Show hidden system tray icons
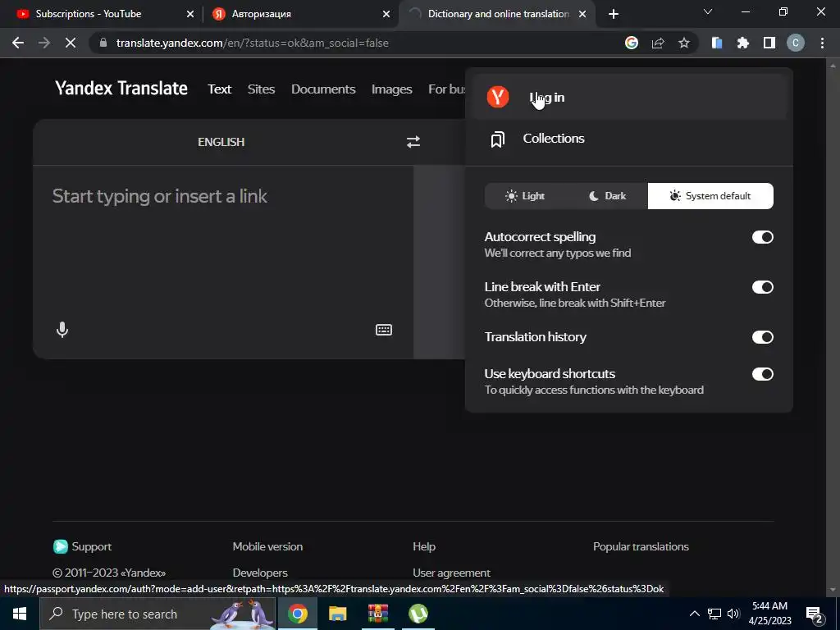This screenshot has height=630, width=840. pyautogui.click(x=694, y=614)
